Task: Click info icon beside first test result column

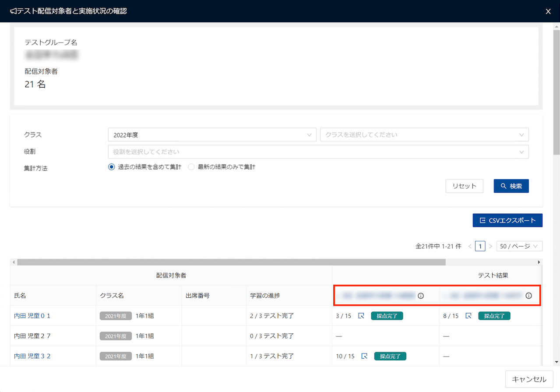Action: pos(421,296)
